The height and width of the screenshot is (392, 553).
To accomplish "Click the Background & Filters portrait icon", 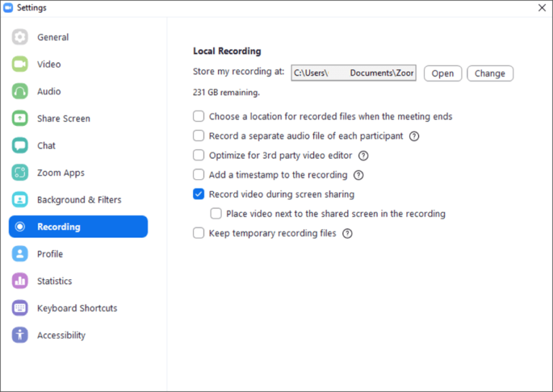I will (19, 200).
